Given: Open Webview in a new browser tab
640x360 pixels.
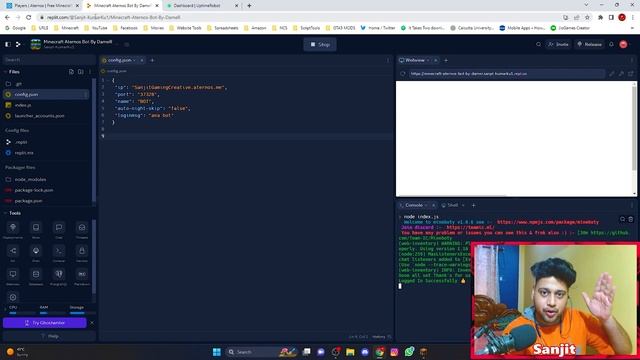Looking at the screenshot, I should [x=631, y=74].
